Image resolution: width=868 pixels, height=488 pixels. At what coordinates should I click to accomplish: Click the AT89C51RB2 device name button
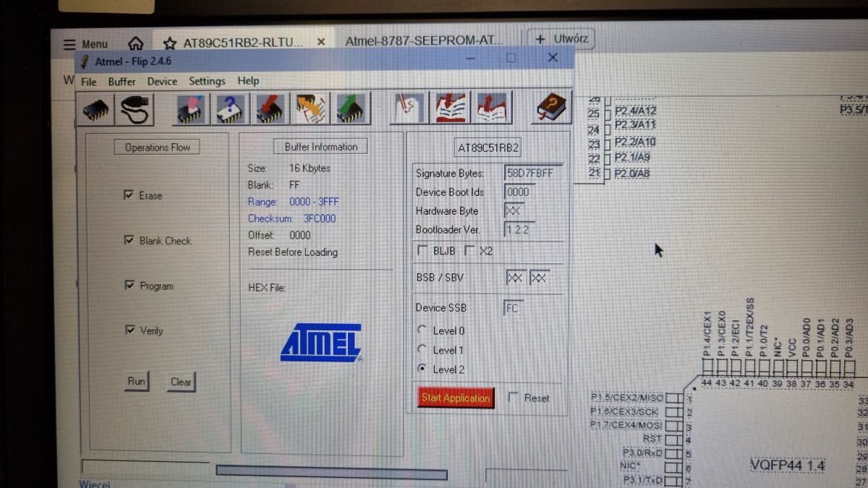488,147
